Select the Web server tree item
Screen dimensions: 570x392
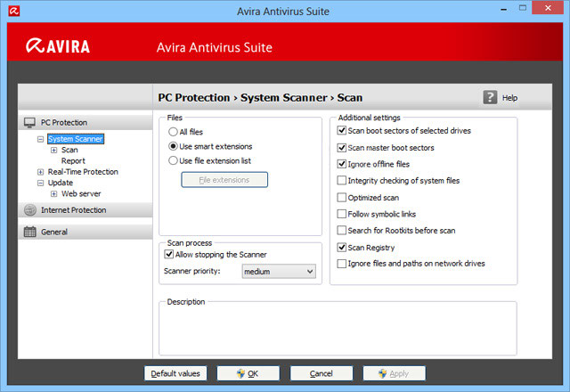(81, 193)
